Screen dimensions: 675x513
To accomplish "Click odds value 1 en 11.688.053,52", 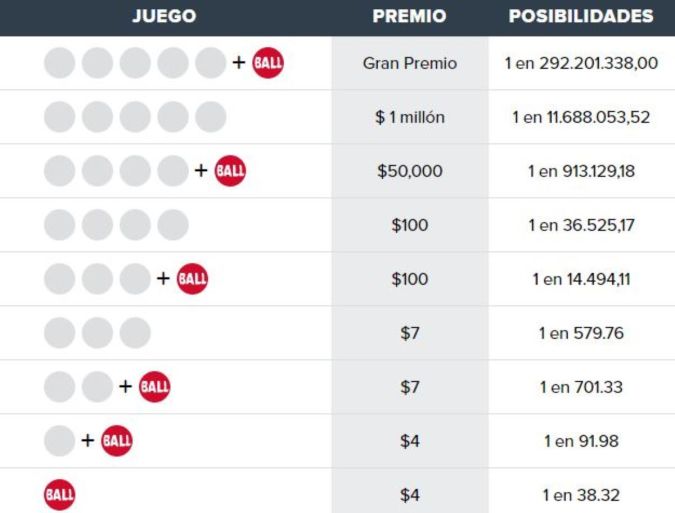I will click(581, 117).
